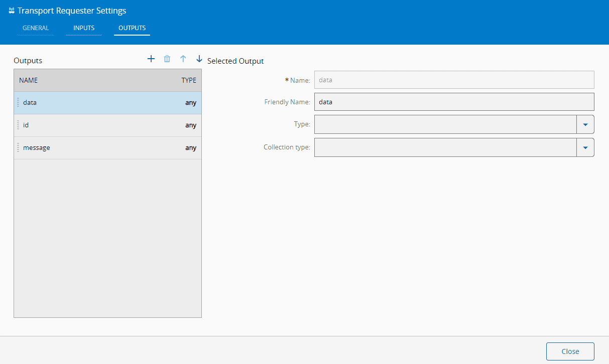609x364 pixels.
Task: Move selected output up with arrow
Action: 183,59
